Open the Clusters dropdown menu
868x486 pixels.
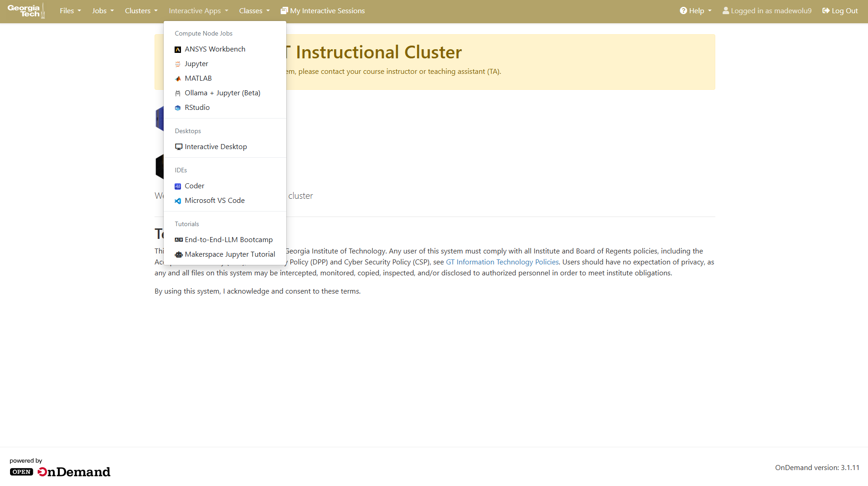(x=141, y=10)
